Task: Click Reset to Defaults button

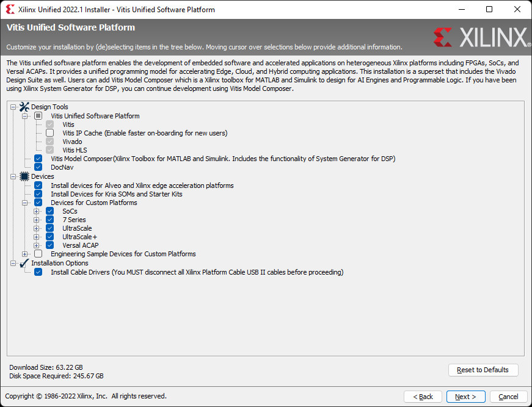Action: tap(483, 370)
